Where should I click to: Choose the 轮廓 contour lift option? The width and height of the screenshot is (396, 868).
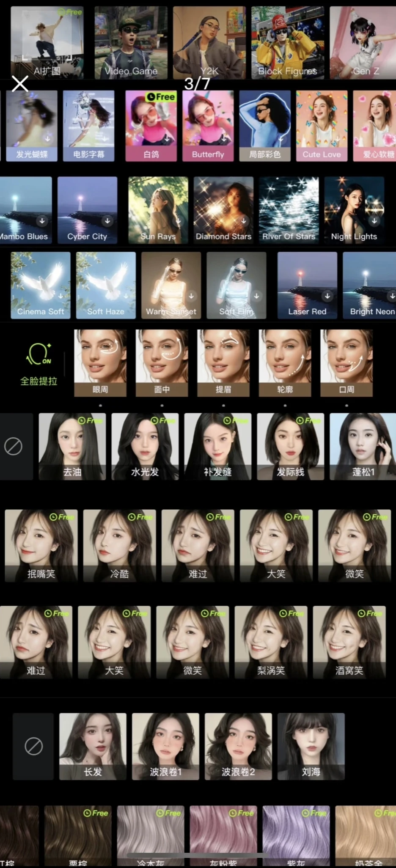pos(285,363)
